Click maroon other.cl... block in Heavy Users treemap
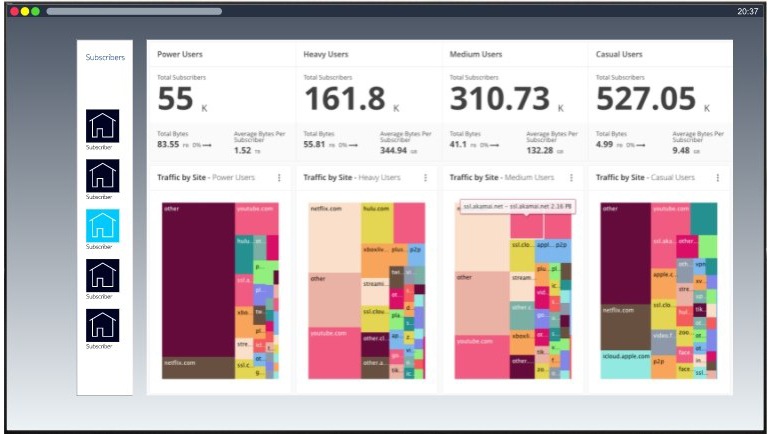 pos(375,345)
